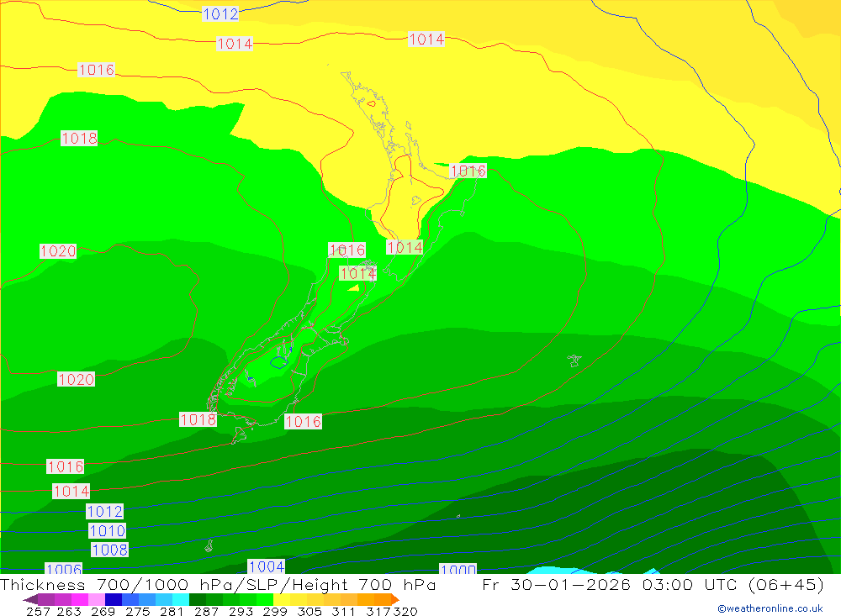The height and width of the screenshot is (616, 841).
Task: Click the purple left arrow of legend
Action: pos(30,599)
